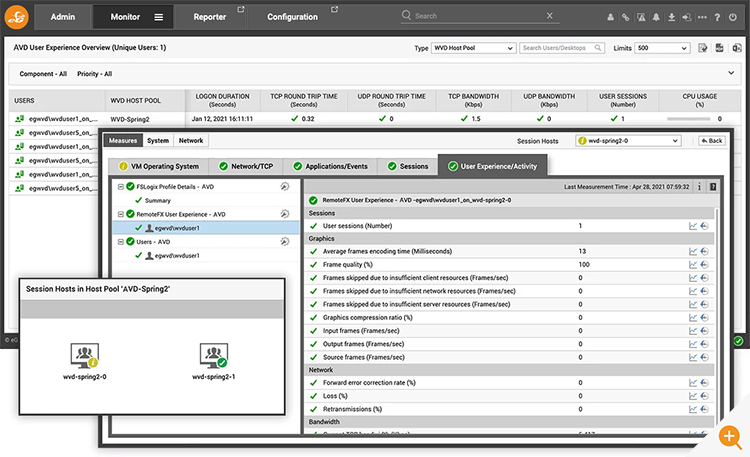Open the Limits 500 dropdown
The image size is (750, 457).
pyautogui.click(x=662, y=48)
